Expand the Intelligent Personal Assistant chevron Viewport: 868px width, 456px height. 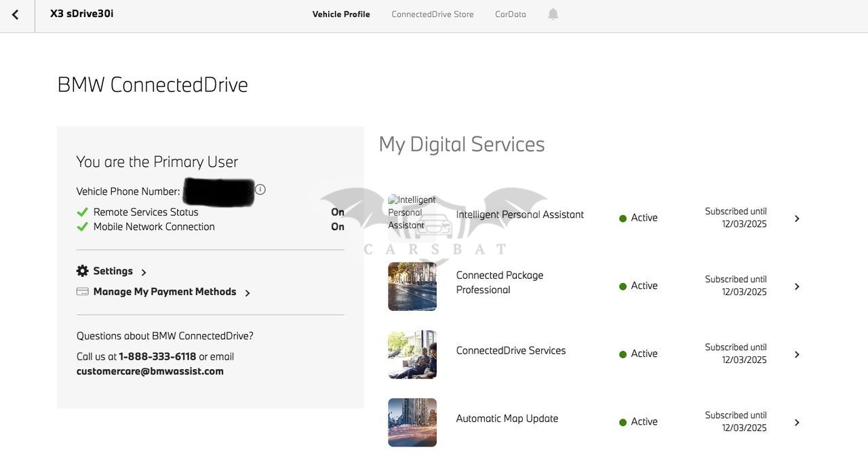797,218
